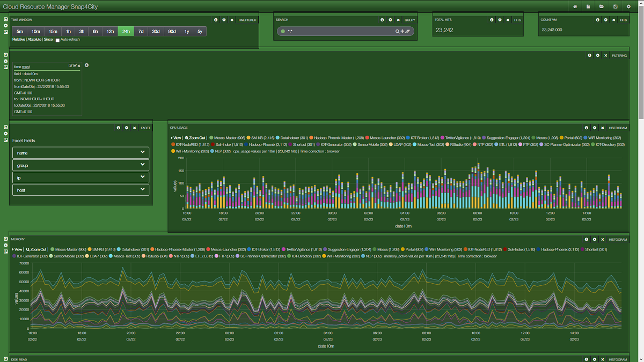The height and width of the screenshot is (362, 644).
Task: Click the search magnifier icon in query field
Action: click(x=398, y=32)
